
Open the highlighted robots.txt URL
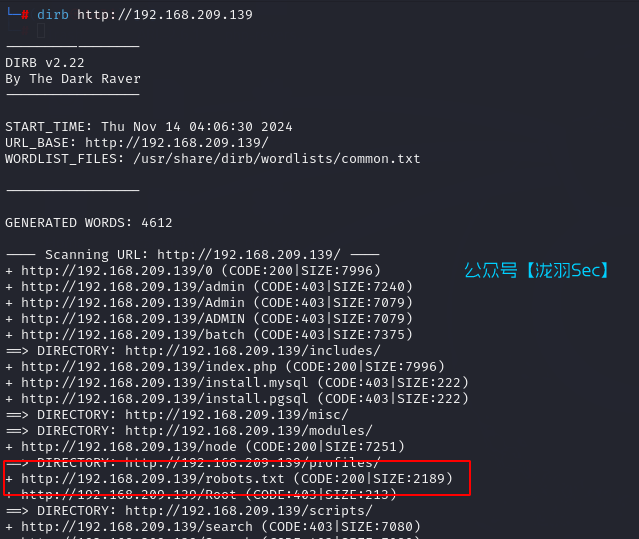[149, 479]
